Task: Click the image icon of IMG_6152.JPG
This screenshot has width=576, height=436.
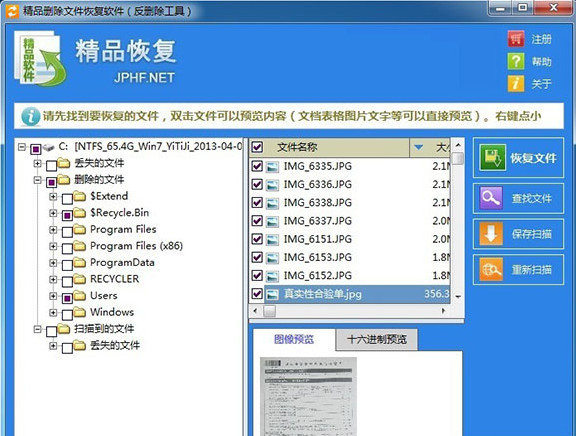Action: pyautogui.click(x=272, y=276)
